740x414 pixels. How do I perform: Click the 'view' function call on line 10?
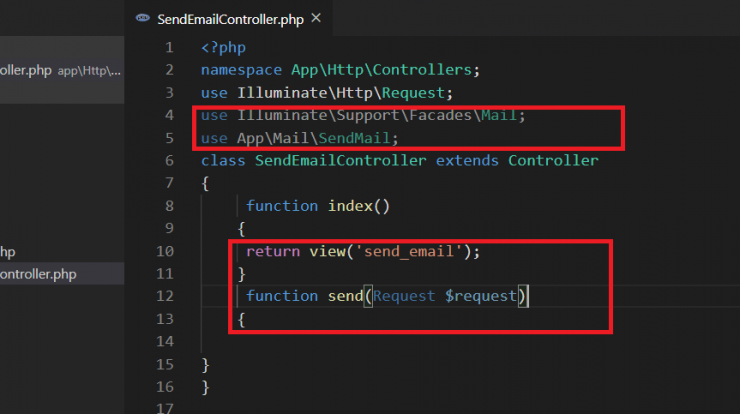point(328,252)
